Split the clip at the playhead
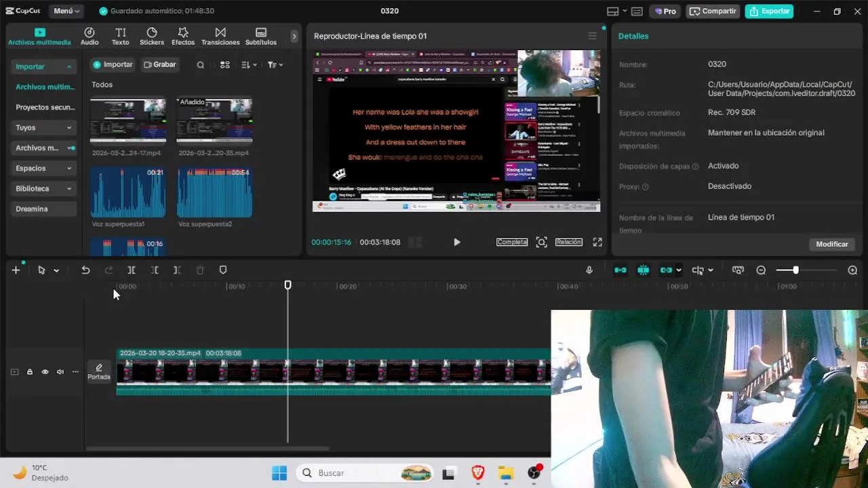Viewport: 868px width, 488px height. pyautogui.click(x=132, y=270)
